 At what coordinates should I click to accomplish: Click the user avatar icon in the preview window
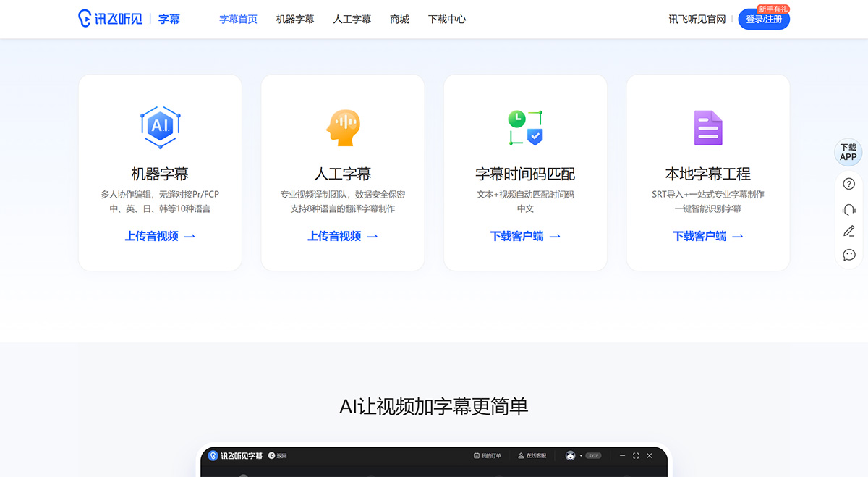[570, 455]
